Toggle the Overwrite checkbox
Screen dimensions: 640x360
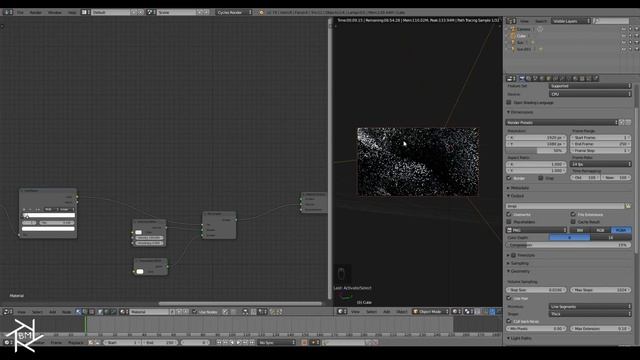[509, 214]
